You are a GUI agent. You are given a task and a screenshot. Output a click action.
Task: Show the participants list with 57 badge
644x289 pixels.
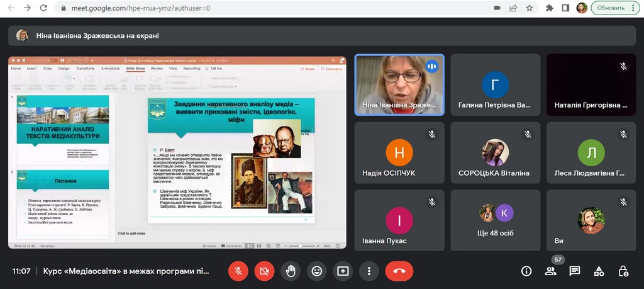click(x=551, y=271)
